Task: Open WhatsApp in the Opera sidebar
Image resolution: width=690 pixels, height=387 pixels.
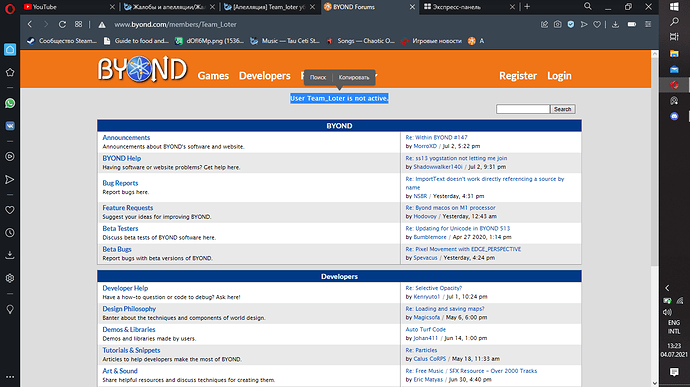Action: (x=10, y=103)
